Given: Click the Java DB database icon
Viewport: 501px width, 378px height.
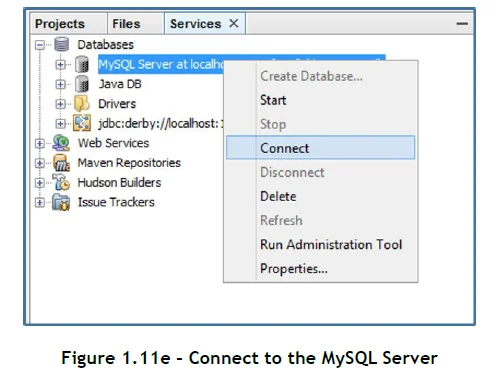Looking at the screenshot, I should [x=82, y=84].
